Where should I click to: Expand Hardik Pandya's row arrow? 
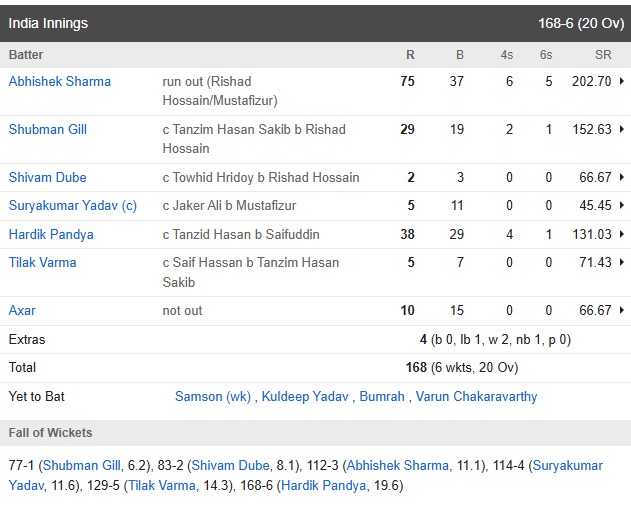(623, 235)
